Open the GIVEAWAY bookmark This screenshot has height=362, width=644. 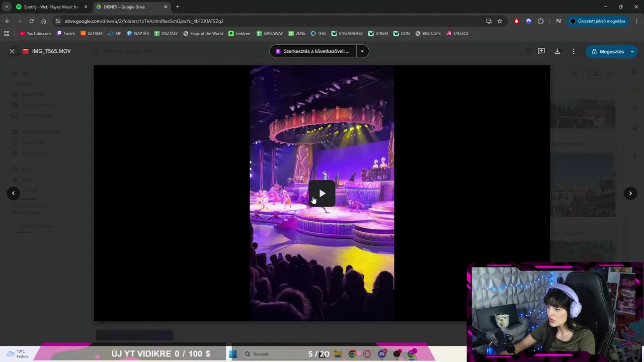click(270, 34)
